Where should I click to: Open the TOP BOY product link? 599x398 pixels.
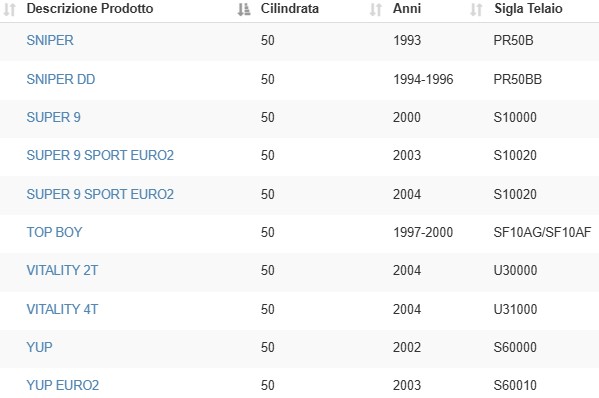pos(54,232)
